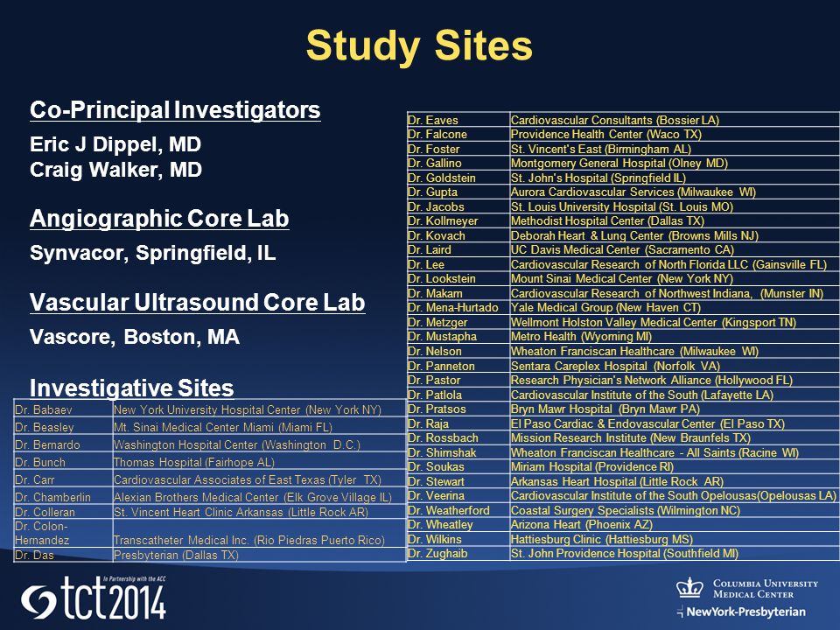Click the Dr. Shimshak table cell
The height and width of the screenshot is (630, 840).
458,452
